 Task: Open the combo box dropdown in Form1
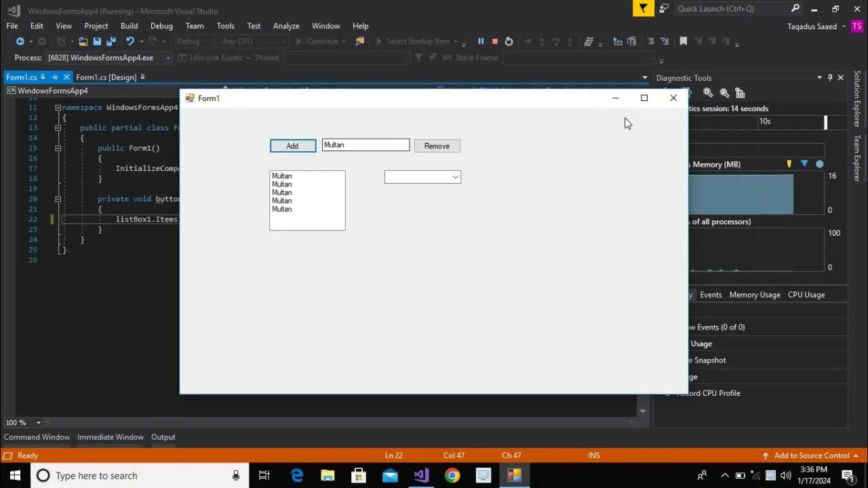click(455, 177)
